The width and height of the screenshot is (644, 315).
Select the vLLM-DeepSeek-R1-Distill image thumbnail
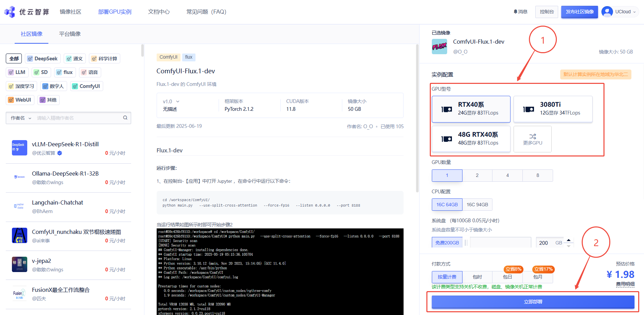pos(19,148)
